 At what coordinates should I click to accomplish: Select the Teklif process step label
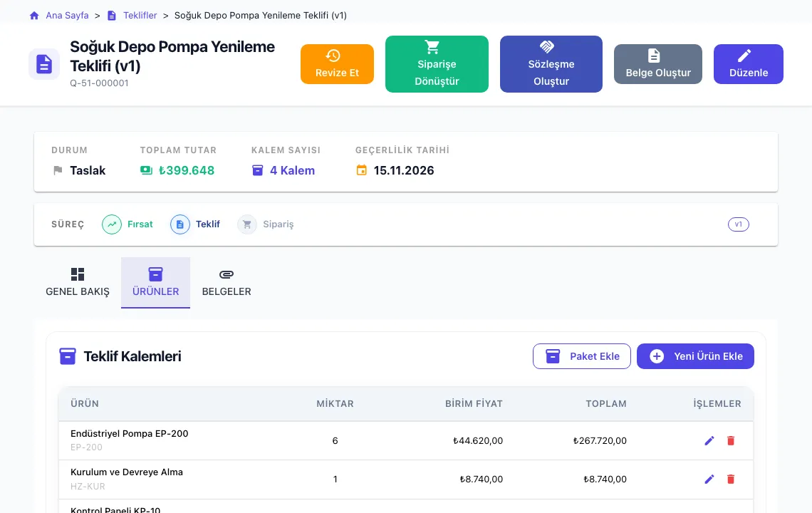(208, 224)
